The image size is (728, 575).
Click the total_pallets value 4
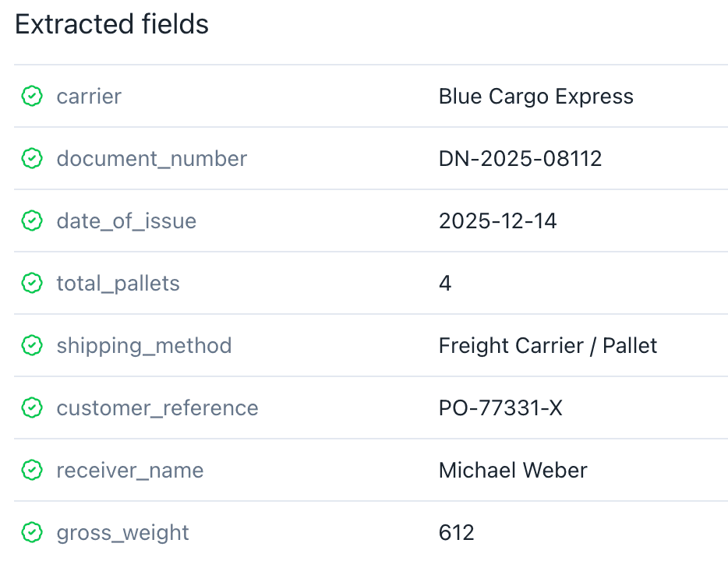tap(445, 283)
